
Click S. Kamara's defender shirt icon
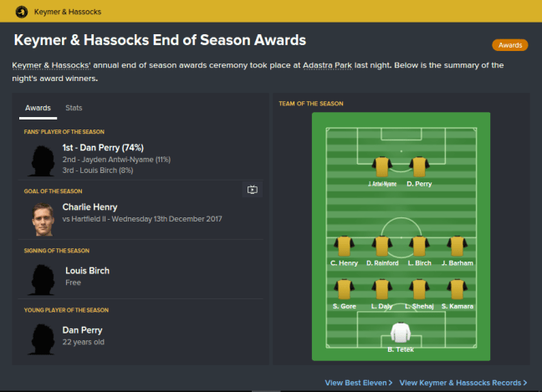click(x=456, y=288)
